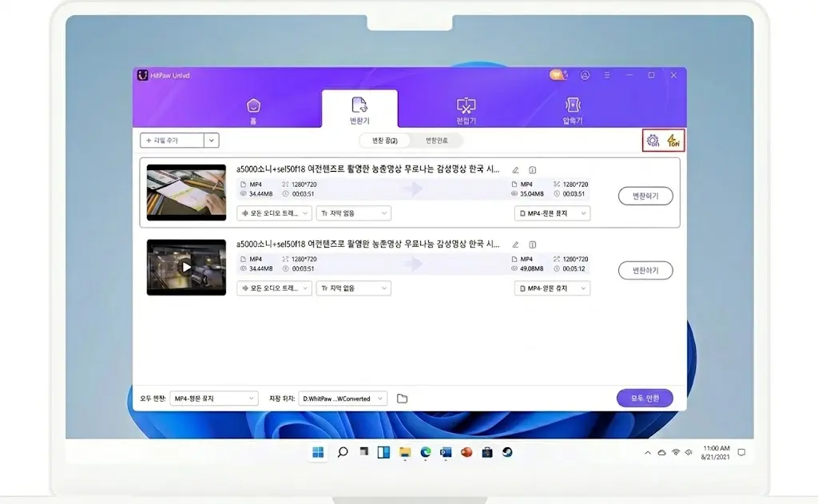Open the bottom convert-all format MP4 dropdown
Screen dimensions: 818x504
[x=214, y=399]
